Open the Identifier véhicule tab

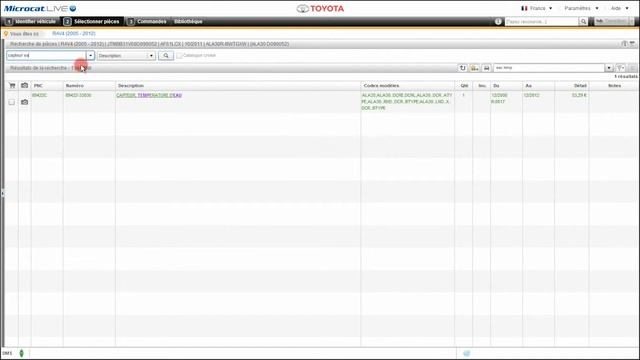click(x=31, y=22)
